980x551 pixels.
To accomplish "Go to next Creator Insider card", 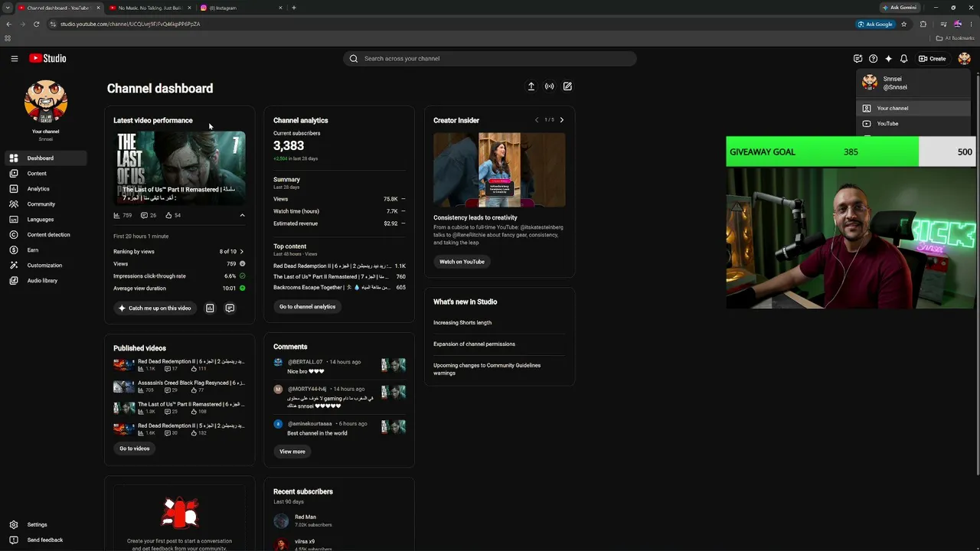I will pos(562,120).
